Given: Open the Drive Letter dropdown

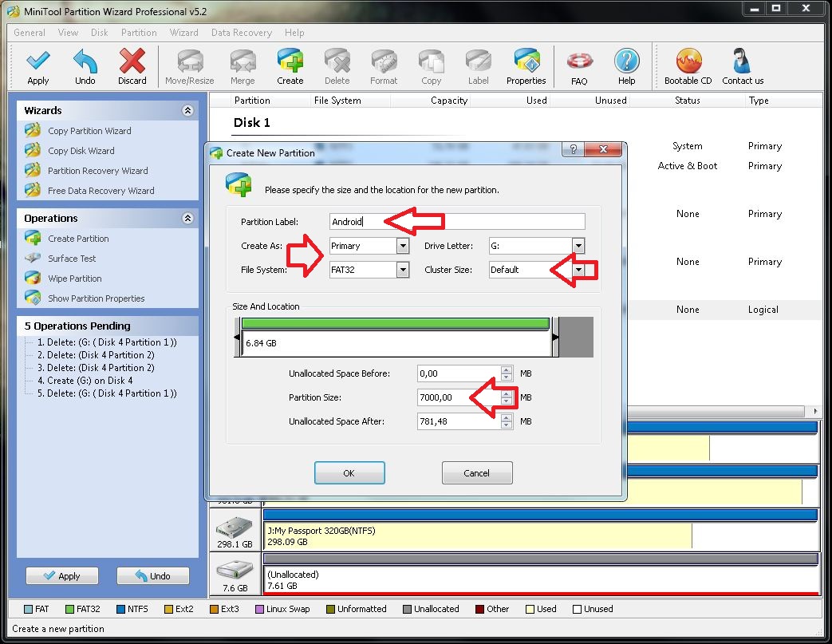Looking at the screenshot, I should (578, 246).
